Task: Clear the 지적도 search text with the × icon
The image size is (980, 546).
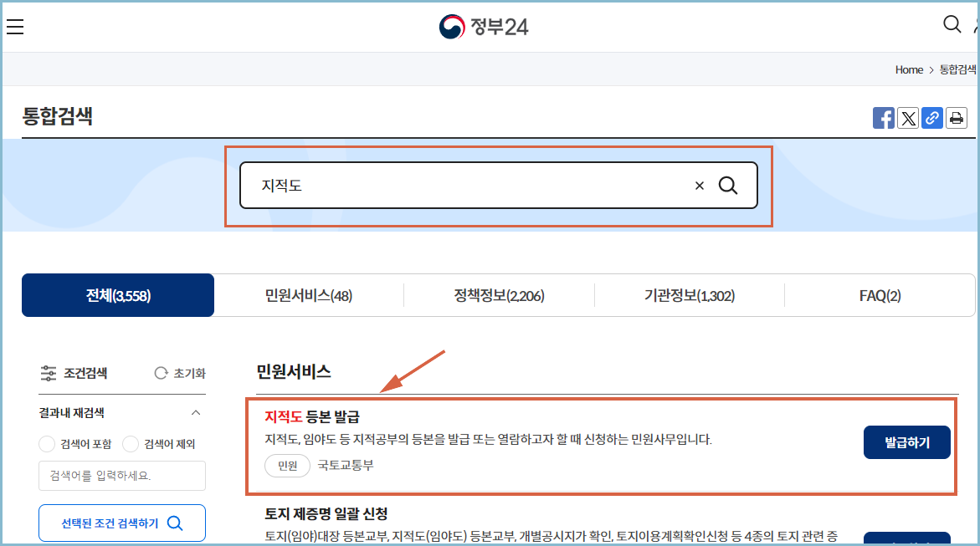Action: (699, 185)
